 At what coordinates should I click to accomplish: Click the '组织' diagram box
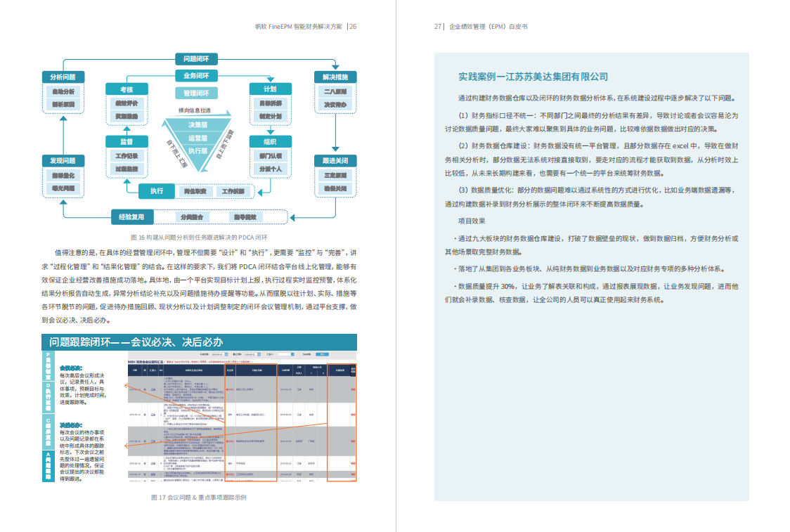coord(271,141)
